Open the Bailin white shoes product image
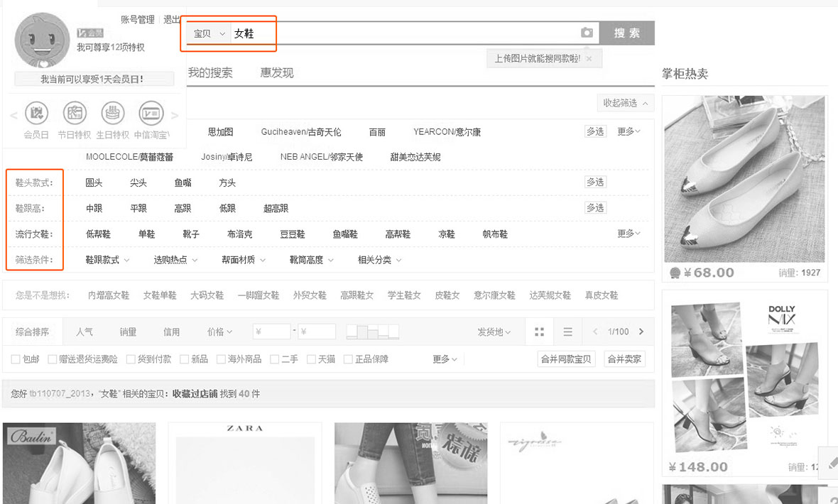This screenshot has height=504, width=838. [x=79, y=464]
